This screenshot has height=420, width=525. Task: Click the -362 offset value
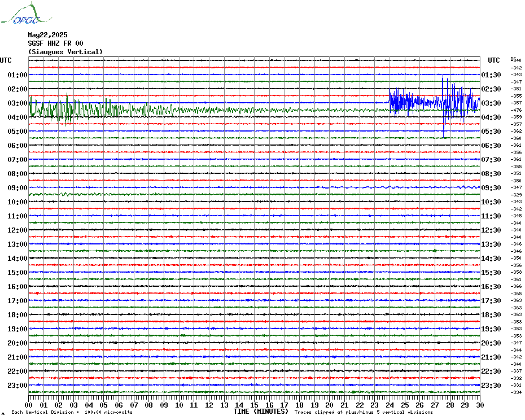coord(517,132)
